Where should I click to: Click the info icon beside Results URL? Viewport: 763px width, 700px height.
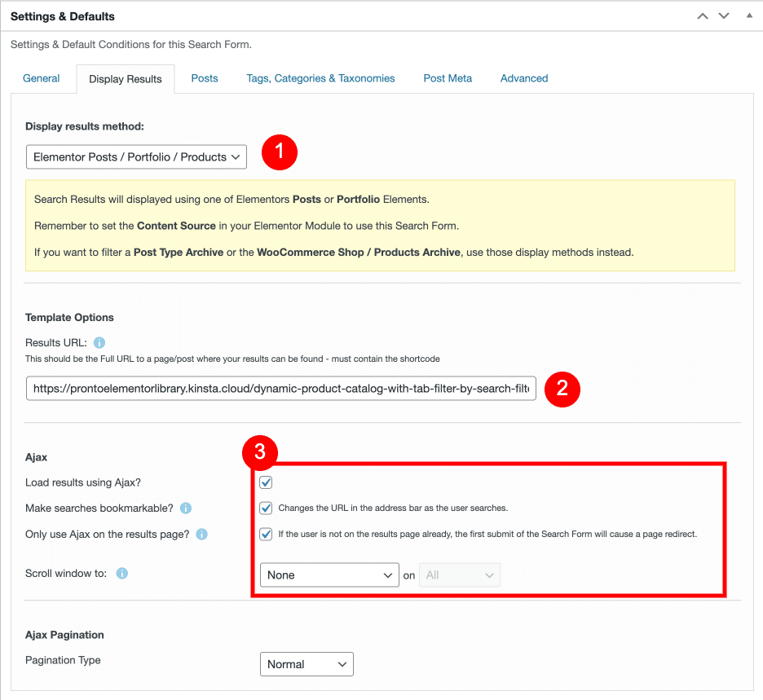[99, 343]
